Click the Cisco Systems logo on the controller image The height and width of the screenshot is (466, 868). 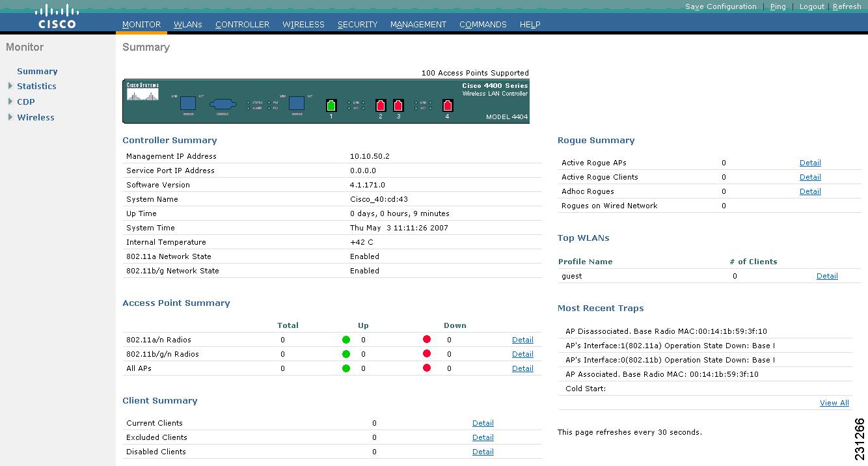pos(142,92)
